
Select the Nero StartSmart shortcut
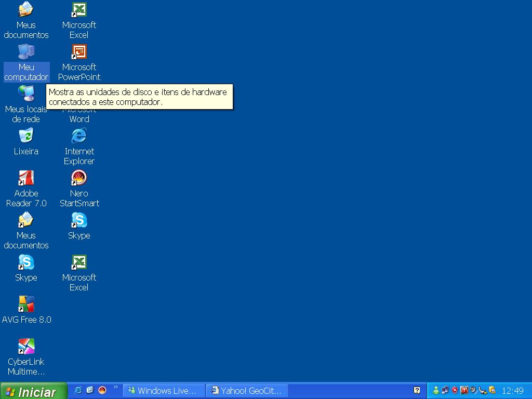pyautogui.click(x=79, y=189)
